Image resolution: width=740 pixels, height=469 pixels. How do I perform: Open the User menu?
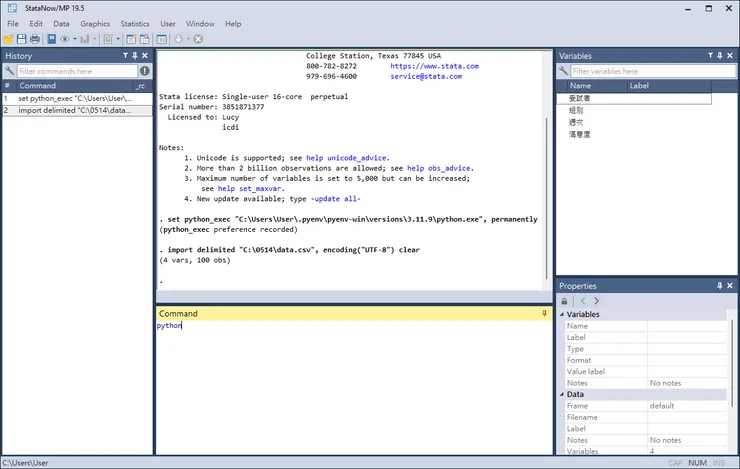point(168,24)
